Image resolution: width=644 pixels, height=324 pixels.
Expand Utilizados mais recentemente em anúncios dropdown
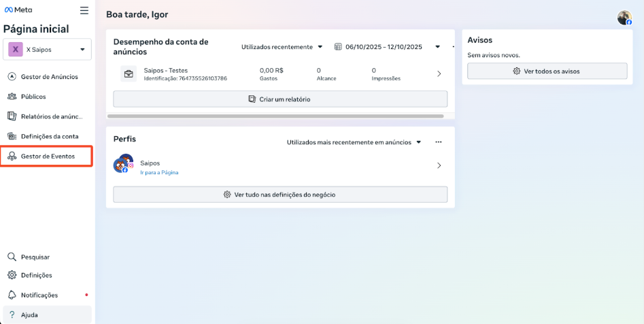click(x=354, y=142)
